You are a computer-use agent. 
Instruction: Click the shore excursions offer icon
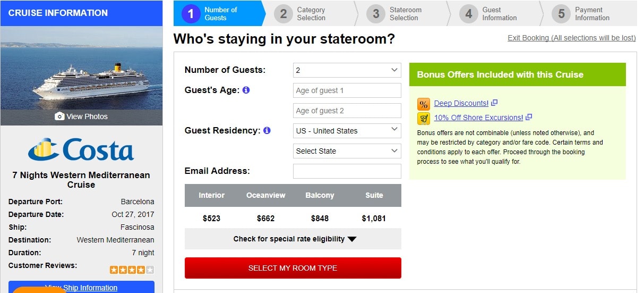(x=424, y=118)
